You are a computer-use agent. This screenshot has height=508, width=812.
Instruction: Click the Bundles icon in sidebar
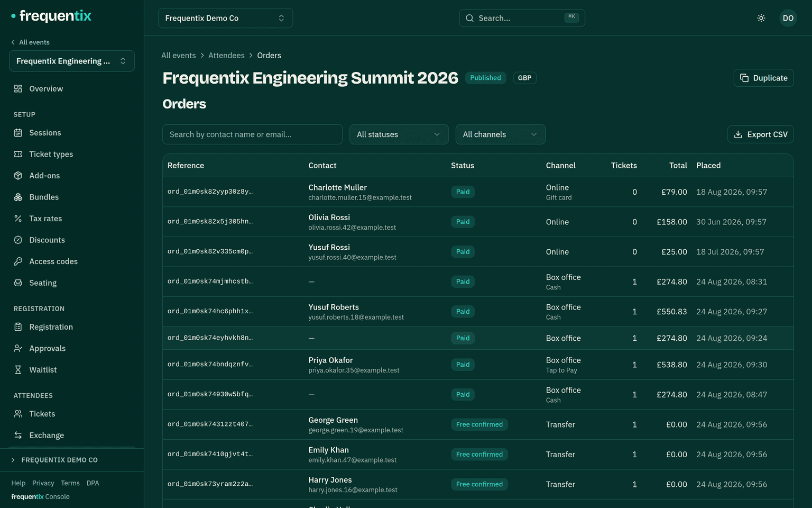point(18,197)
